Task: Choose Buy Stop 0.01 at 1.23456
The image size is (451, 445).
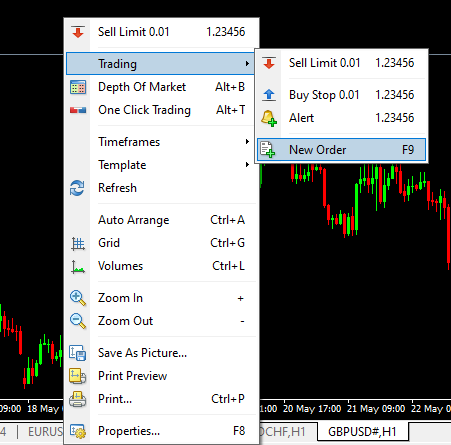Action: [342, 95]
